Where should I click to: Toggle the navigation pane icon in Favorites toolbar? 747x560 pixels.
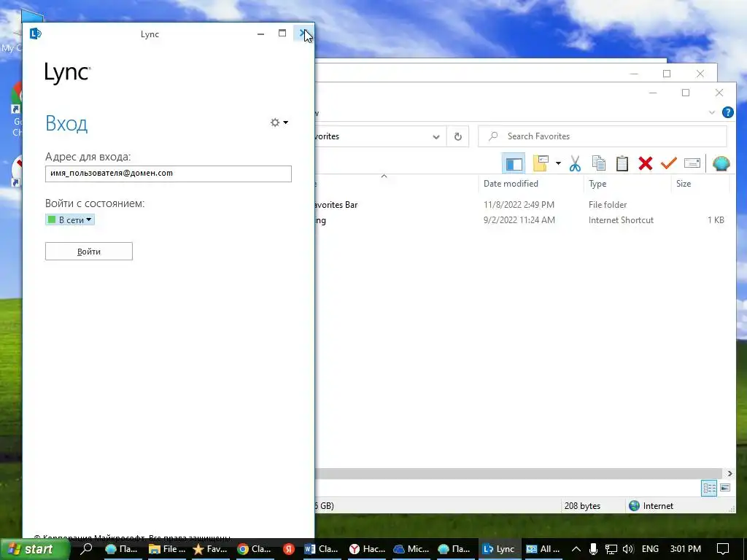coord(514,163)
